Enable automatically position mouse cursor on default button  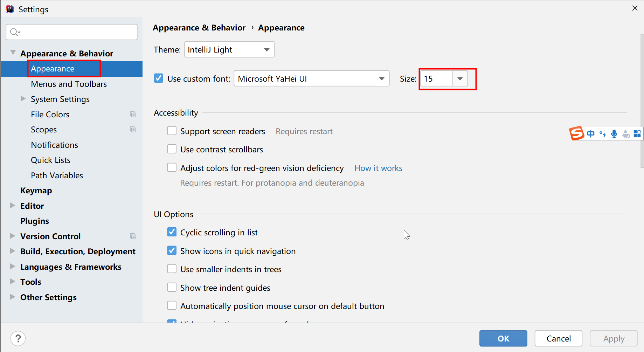click(x=172, y=306)
